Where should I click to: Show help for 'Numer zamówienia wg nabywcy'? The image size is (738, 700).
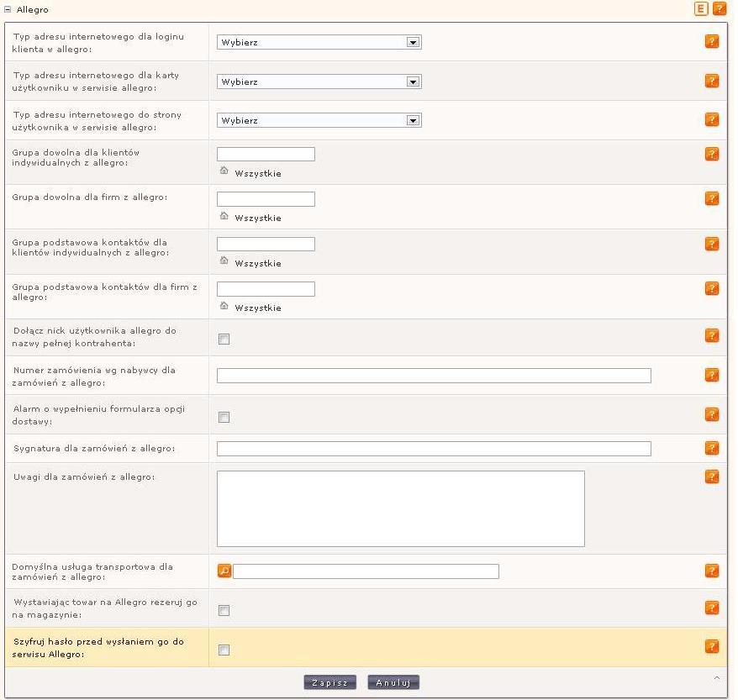click(712, 375)
